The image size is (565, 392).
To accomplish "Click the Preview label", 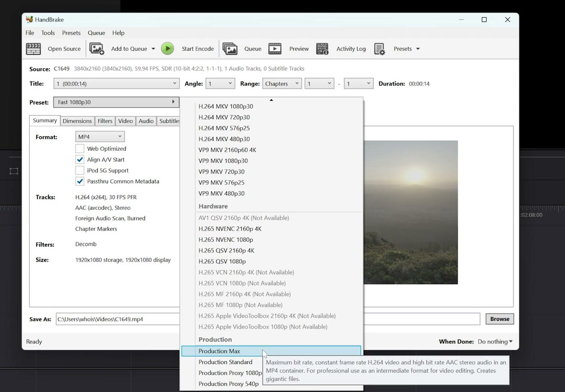I will tap(299, 49).
